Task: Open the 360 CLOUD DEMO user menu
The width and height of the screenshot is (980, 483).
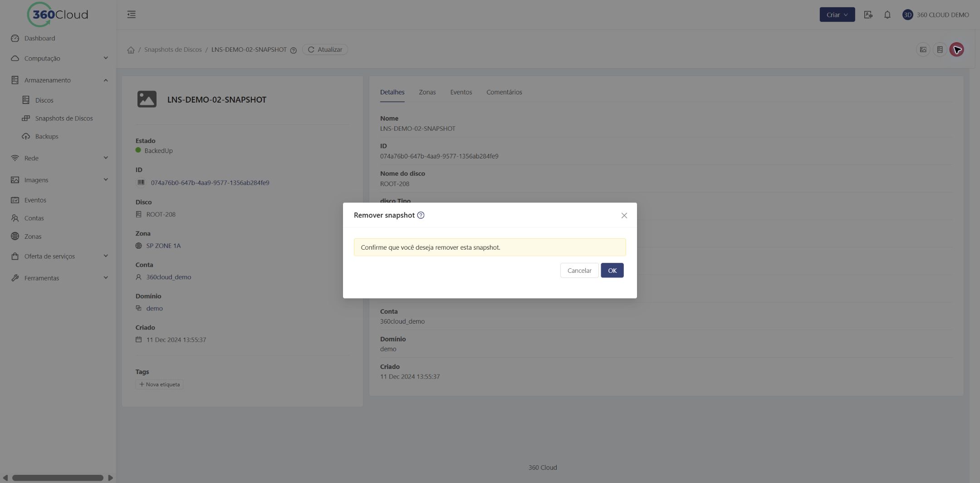Action: (x=936, y=15)
